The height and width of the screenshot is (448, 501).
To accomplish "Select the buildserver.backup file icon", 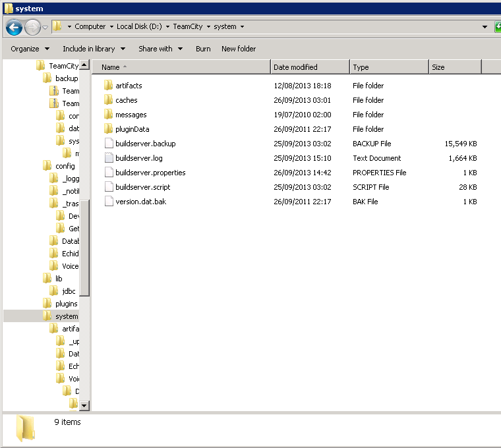I will (x=109, y=144).
